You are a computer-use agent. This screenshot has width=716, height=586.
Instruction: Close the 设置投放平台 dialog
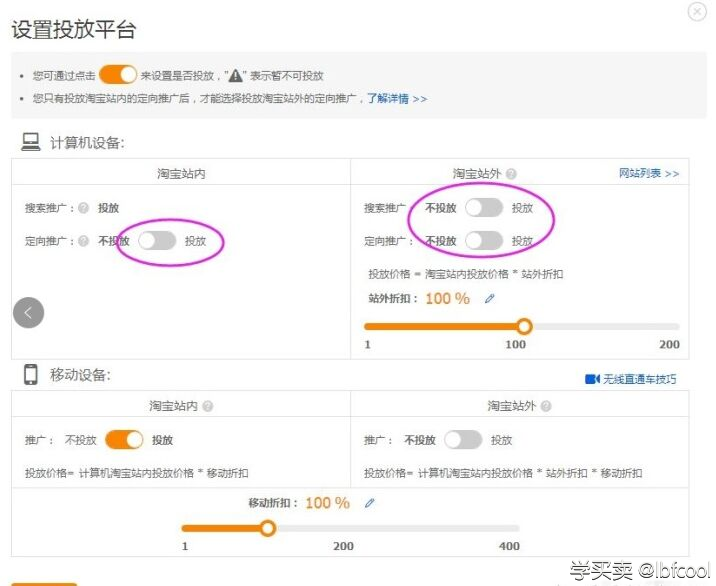tap(697, 12)
